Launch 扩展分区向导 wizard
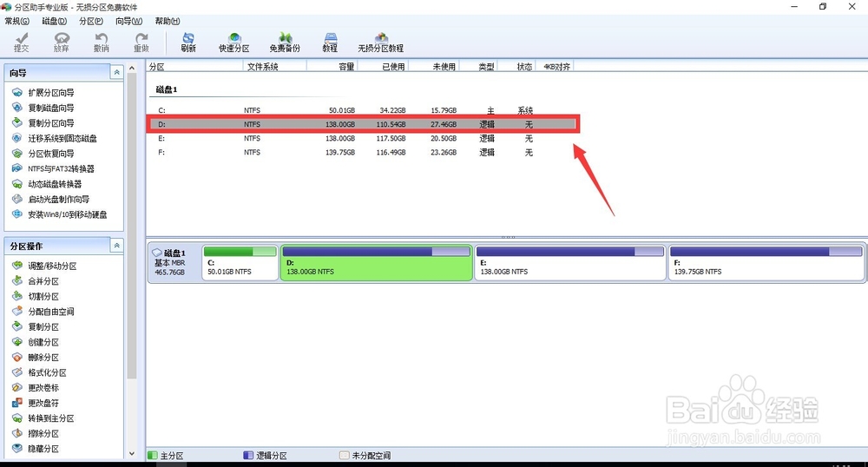 coord(43,92)
